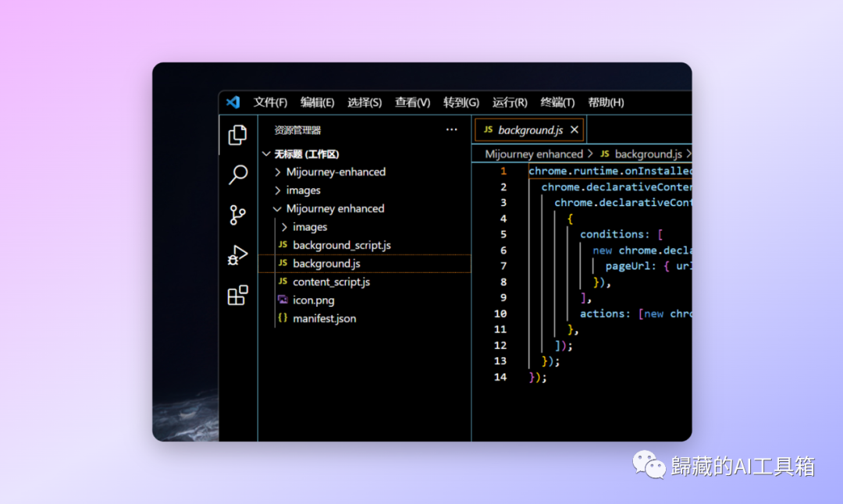843x504 pixels.
Task: Open background_script.js in the explorer
Action: [x=365, y=245]
